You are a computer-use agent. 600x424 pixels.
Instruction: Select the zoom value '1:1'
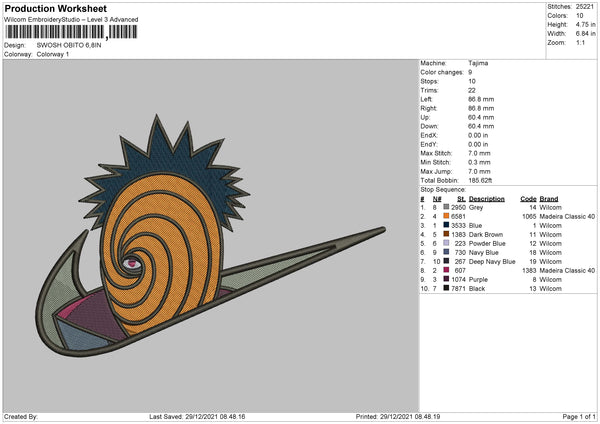pyautogui.click(x=580, y=42)
